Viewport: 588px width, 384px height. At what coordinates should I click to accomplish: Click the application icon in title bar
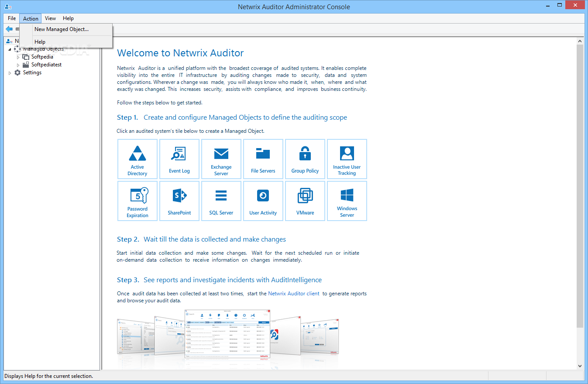7,7
